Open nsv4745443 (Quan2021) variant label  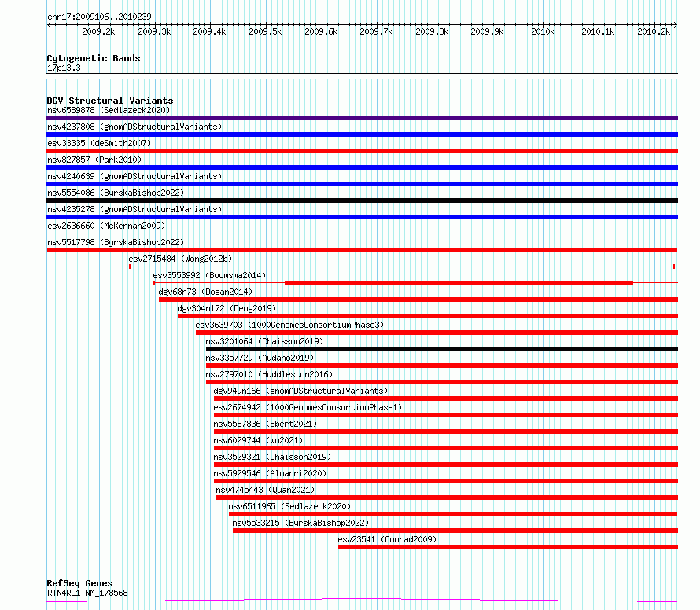click(265, 490)
